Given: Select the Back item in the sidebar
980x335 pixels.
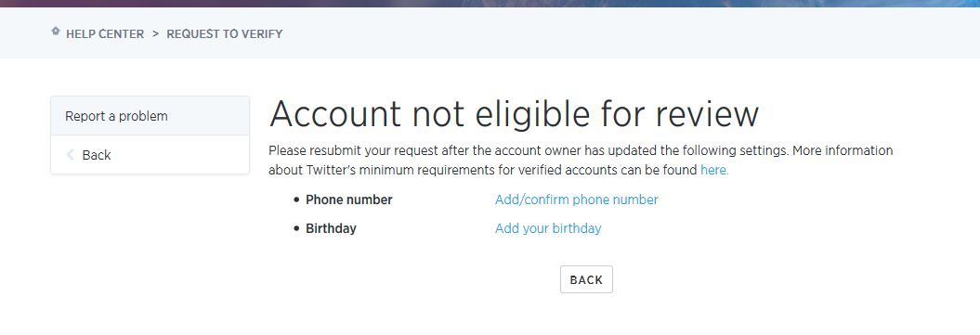Looking at the screenshot, I should (150, 155).
